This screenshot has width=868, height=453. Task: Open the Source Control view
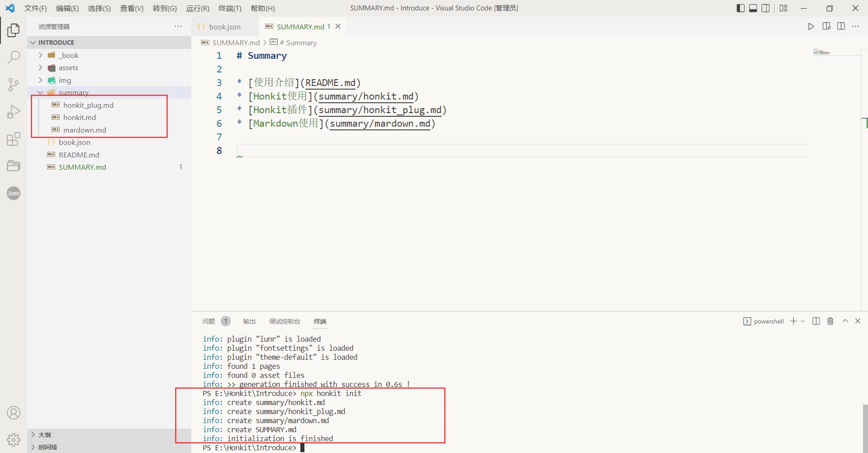14,84
